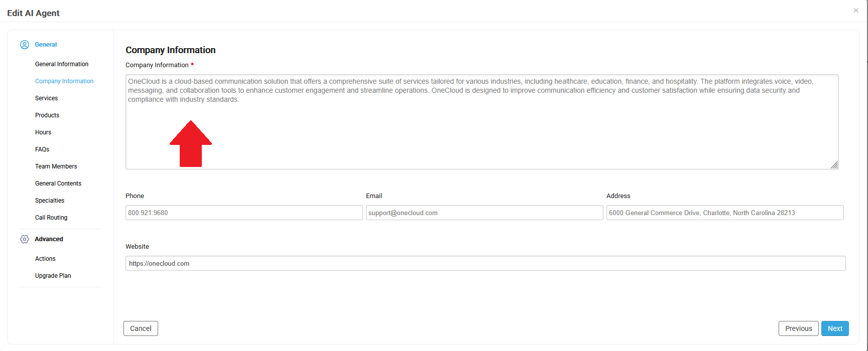Select Team Members in sidebar

coord(56,166)
